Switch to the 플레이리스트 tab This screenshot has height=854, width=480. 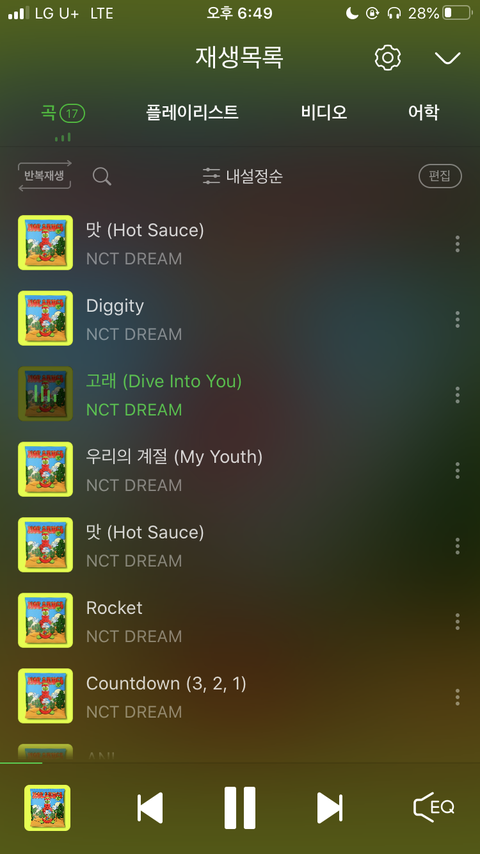coord(192,113)
